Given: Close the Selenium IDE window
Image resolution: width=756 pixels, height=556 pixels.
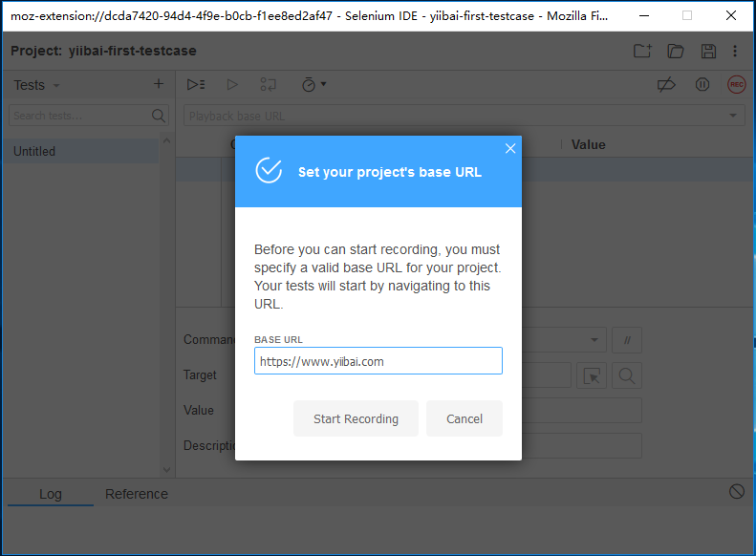Looking at the screenshot, I should click(x=731, y=16).
